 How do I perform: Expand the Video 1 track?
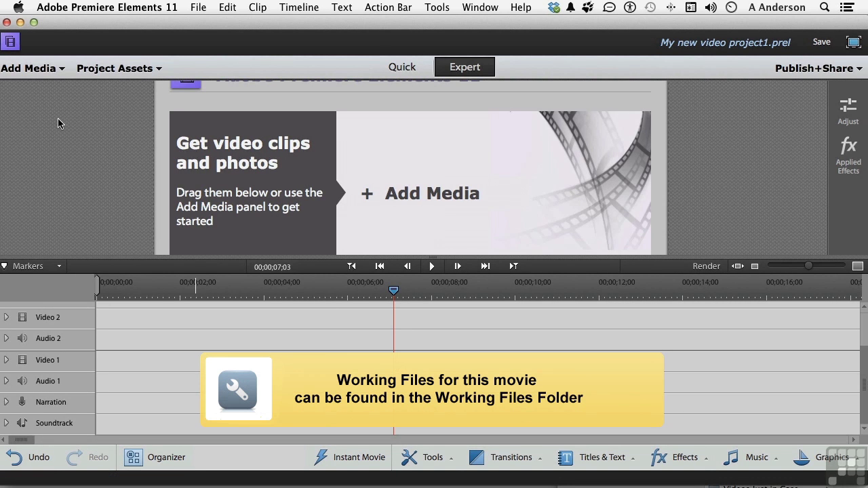(x=6, y=360)
